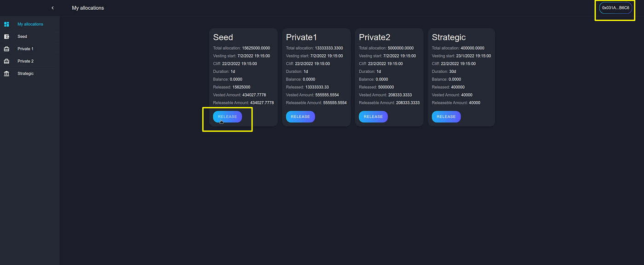
Task: Click the Private1 card title
Action: (301, 37)
